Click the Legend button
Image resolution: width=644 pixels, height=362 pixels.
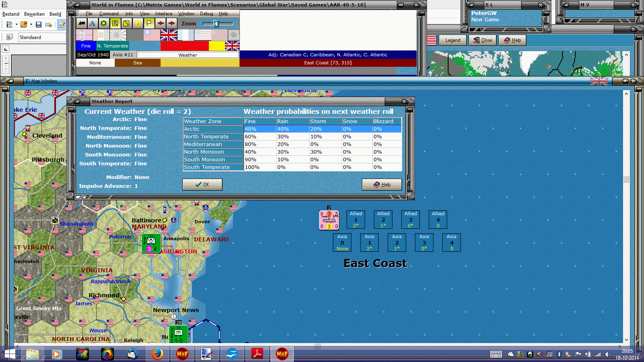coord(453,40)
